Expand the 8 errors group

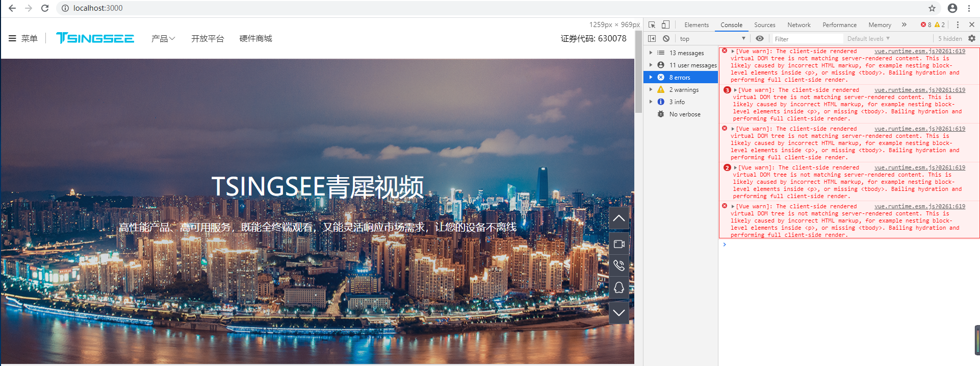click(651, 77)
